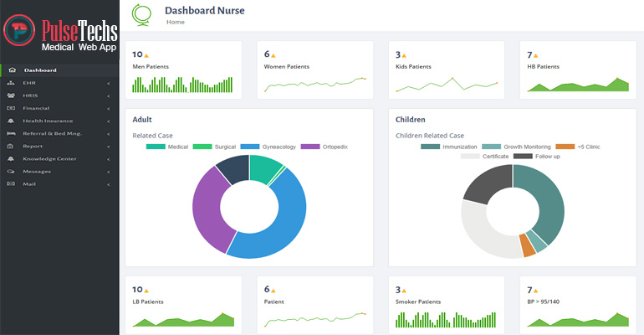Toggle the Growth Monitoring legend color box
The image size is (644, 335).
click(491, 147)
